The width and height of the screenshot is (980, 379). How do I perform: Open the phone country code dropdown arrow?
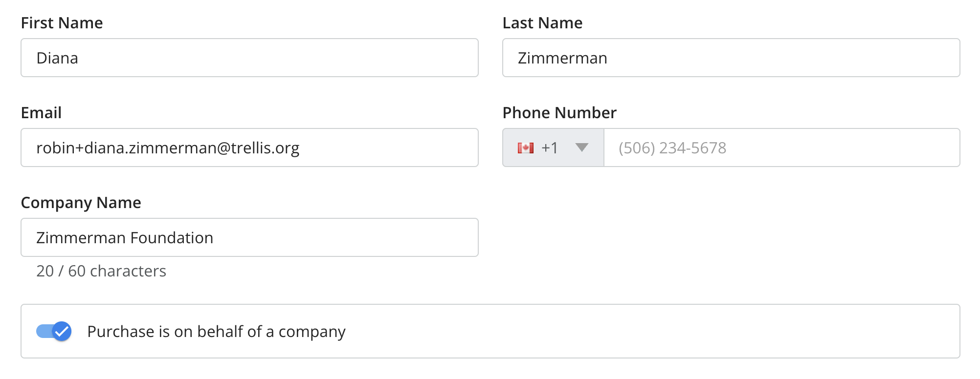pyautogui.click(x=581, y=147)
